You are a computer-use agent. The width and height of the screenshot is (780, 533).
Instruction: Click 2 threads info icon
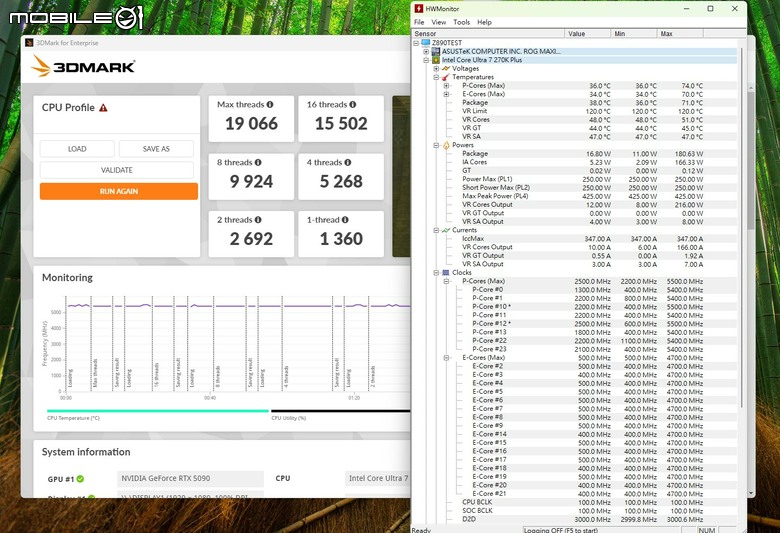[258, 219]
